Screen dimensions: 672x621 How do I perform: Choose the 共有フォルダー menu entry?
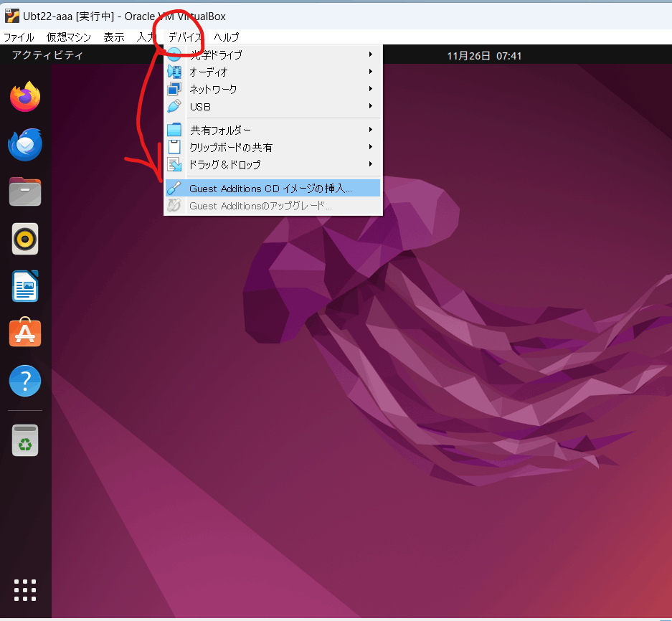coord(273,129)
